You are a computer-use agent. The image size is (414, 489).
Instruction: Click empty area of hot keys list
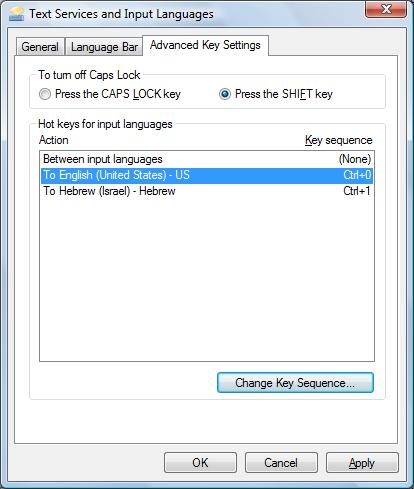coord(207,280)
